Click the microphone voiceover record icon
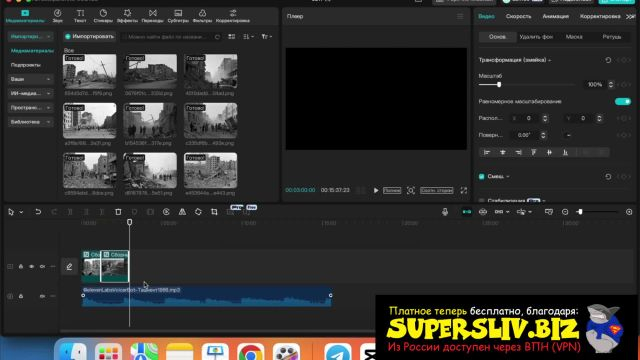 445,212
